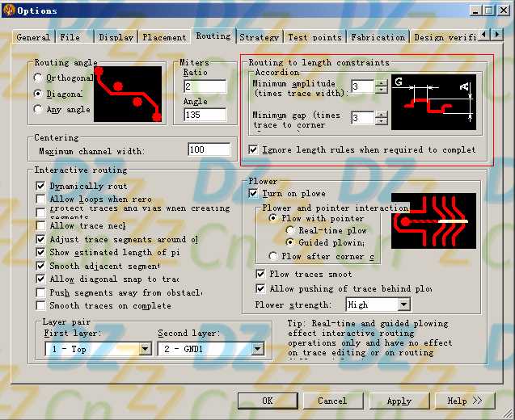Screen dimensions: 515x420
Task: Decrease Minimum amplitude spinner down arrow
Action: click(381, 90)
